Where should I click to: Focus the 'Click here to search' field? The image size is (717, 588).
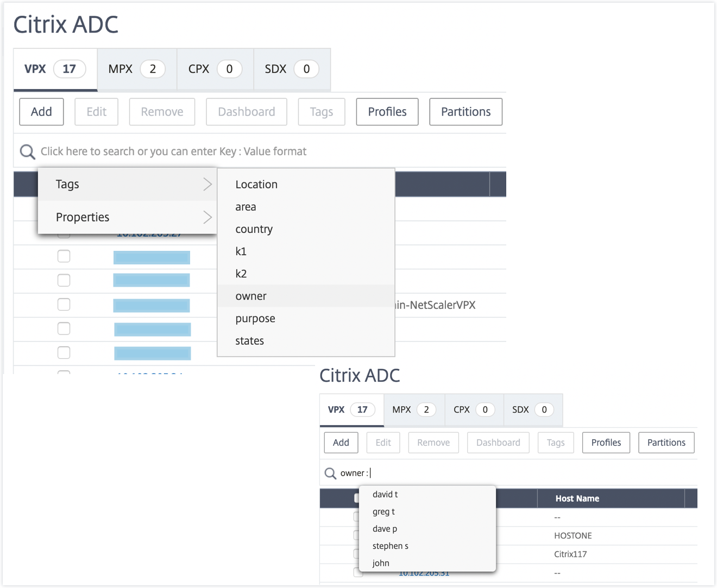(x=260, y=151)
